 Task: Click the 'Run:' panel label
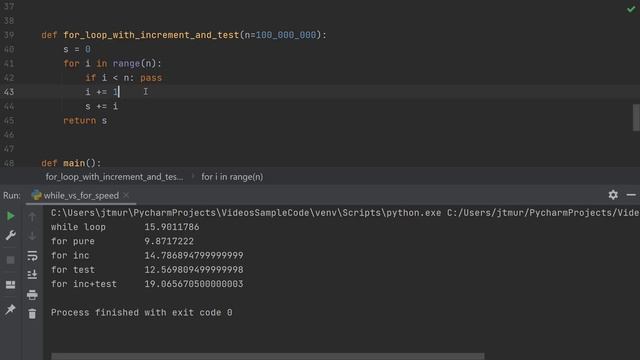(x=12, y=196)
